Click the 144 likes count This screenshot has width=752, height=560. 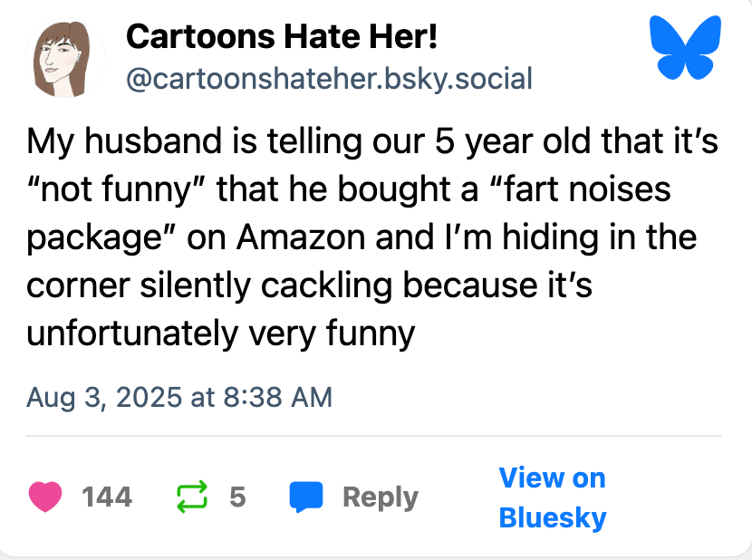[x=107, y=497]
